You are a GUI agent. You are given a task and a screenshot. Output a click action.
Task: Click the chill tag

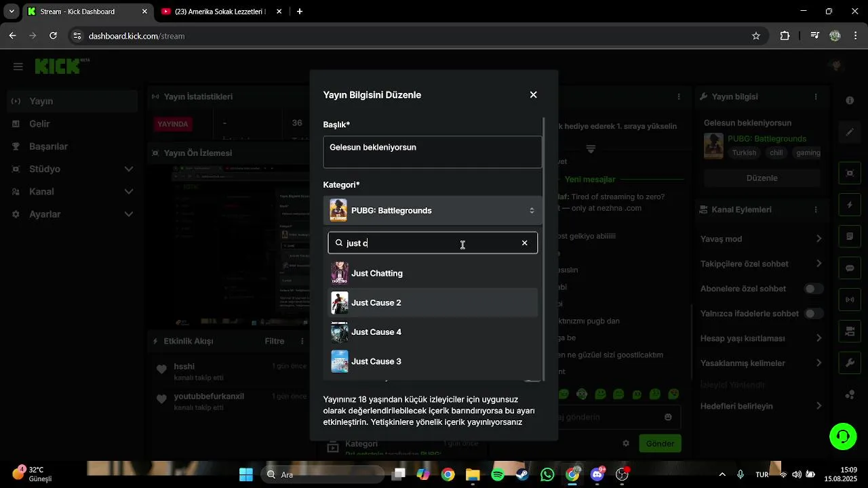(x=776, y=152)
